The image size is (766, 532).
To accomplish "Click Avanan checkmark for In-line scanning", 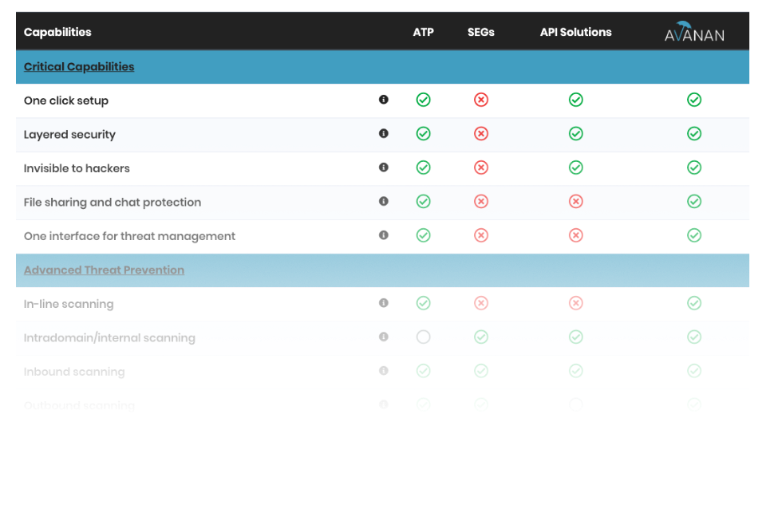I will click(x=694, y=303).
